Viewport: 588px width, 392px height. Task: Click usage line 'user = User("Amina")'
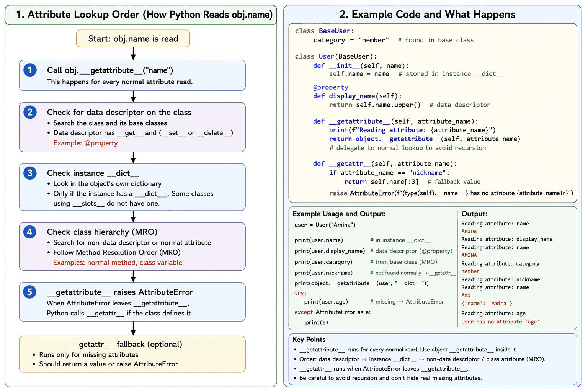tap(325, 225)
